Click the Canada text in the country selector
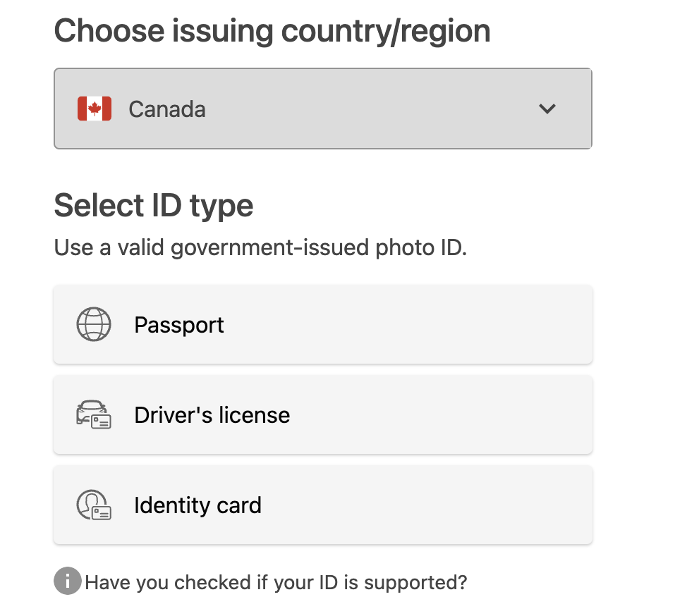Image resolution: width=687 pixels, height=616 pixels. pos(167,109)
